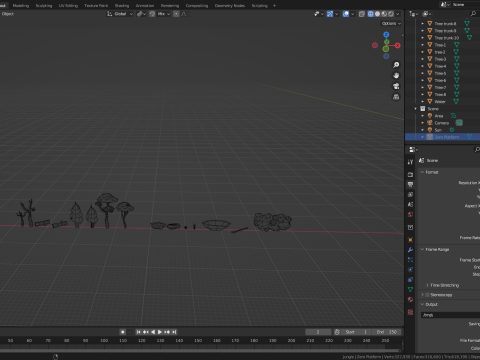Open the overlays options dropdown arrow
This screenshot has width=480, height=360.
pos(352,14)
